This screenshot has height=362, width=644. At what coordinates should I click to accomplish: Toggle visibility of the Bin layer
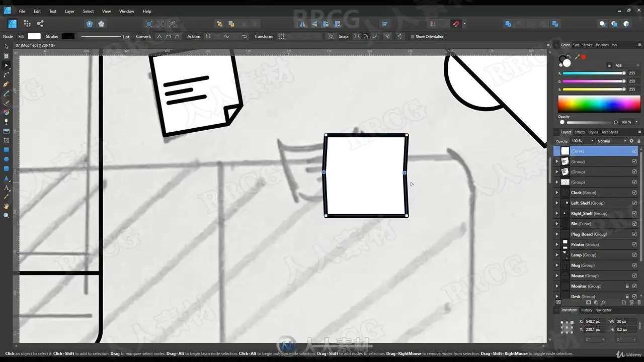click(x=634, y=224)
